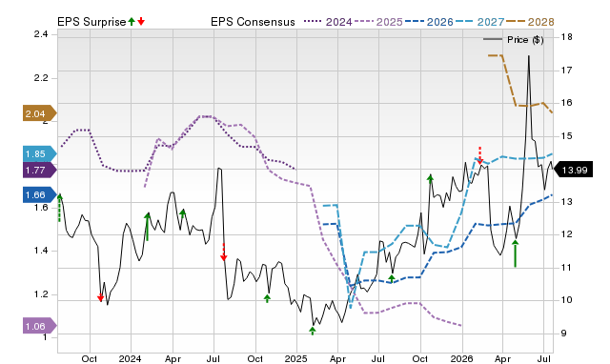Image resolution: width=610 pixels, height=364 pixels.
Task: Click the green beat arrow after Jul 2025
Action: tap(392, 278)
